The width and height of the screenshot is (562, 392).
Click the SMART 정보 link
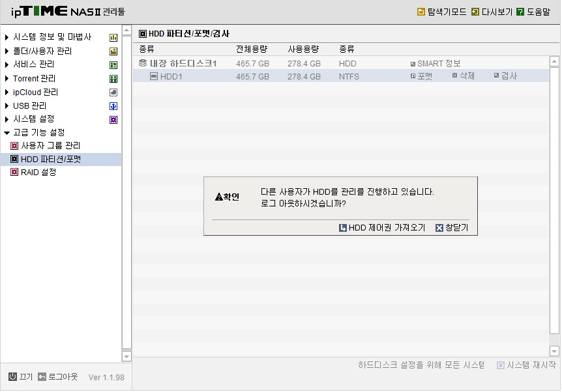click(436, 63)
